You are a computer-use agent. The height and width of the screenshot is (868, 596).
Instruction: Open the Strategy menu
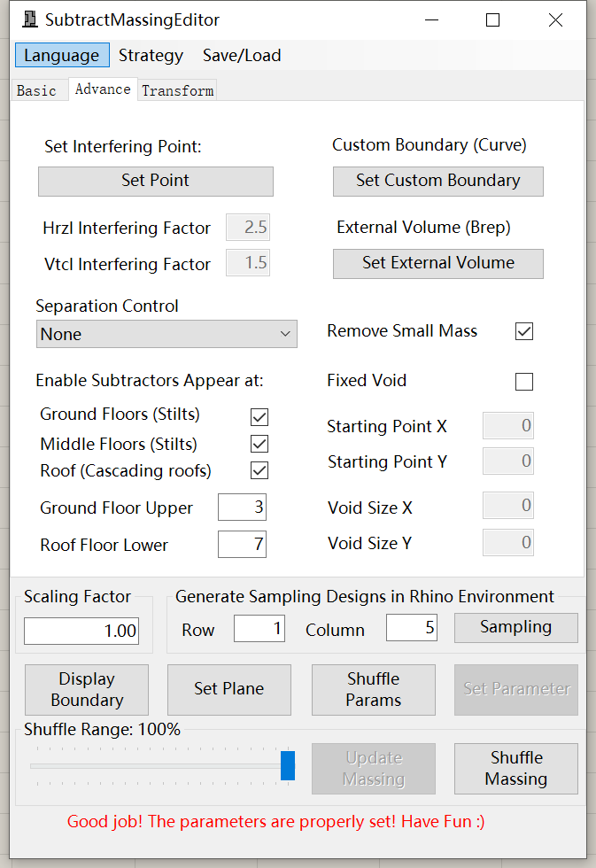pyautogui.click(x=151, y=55)
